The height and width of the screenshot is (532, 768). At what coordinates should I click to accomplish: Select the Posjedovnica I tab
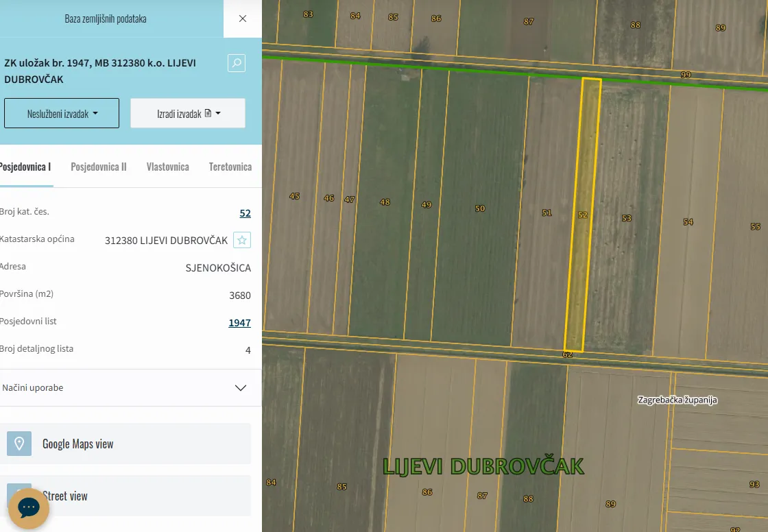pyautogui.click(x=25, y=167)
